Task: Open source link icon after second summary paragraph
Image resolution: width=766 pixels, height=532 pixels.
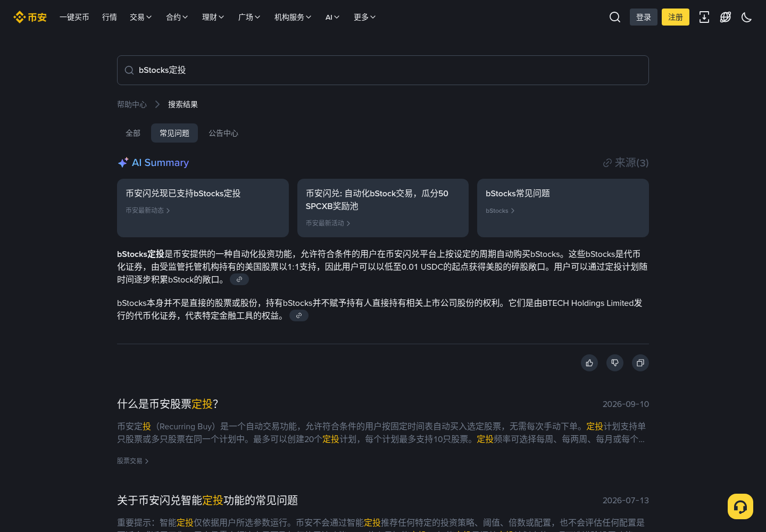Action: pyautogui.click(x=299, y=315)
